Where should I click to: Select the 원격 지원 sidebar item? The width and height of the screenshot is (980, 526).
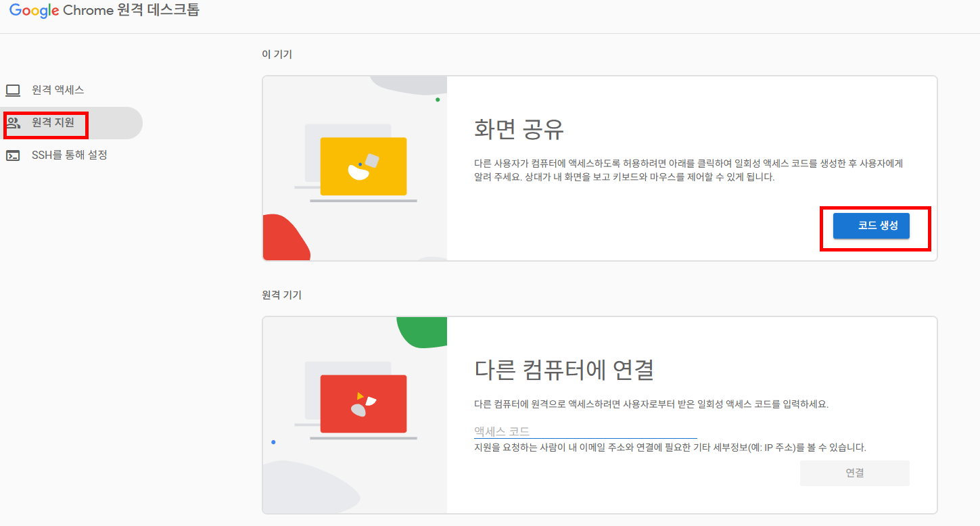click(71, 123)
